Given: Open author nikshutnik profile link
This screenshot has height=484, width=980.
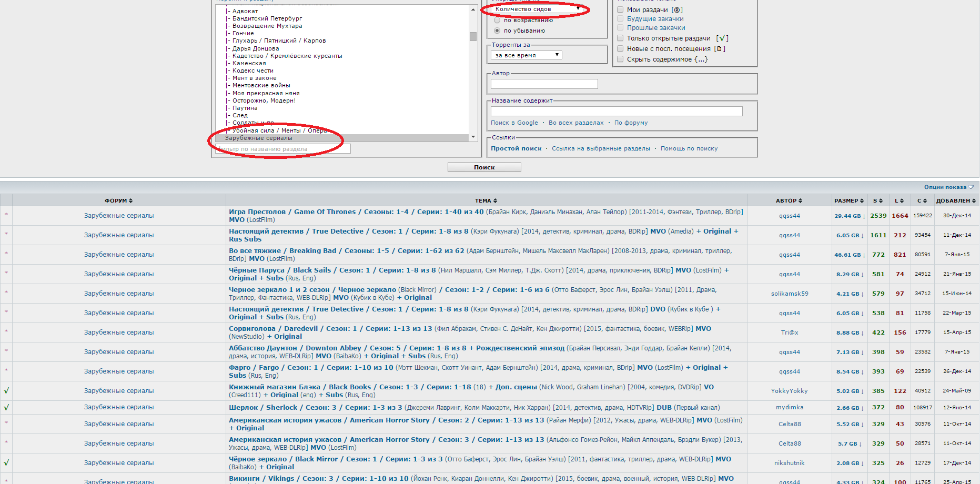Looking at the screenshot, I should [790, 463].
